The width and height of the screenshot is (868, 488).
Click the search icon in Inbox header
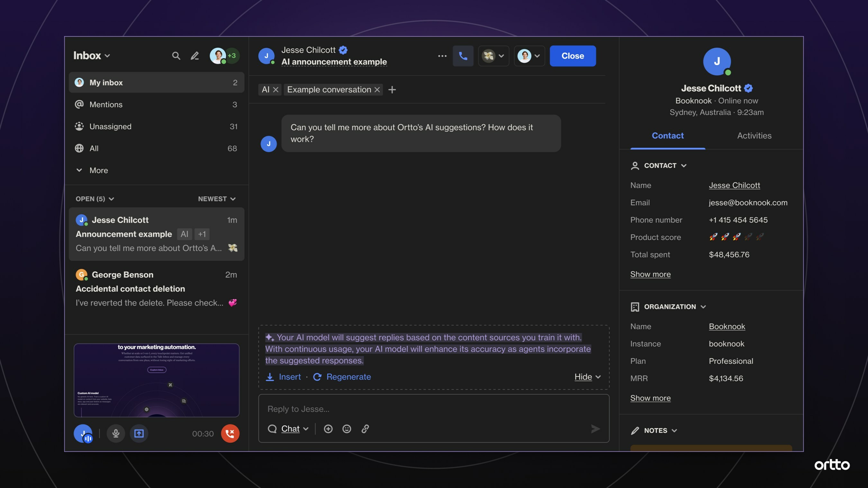(x=176, y=56)
